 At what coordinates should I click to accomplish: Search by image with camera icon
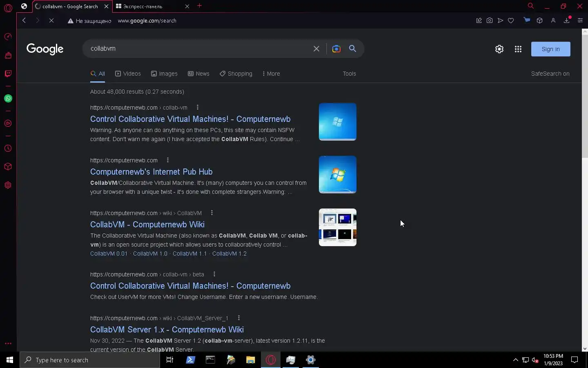pos(336,49)
